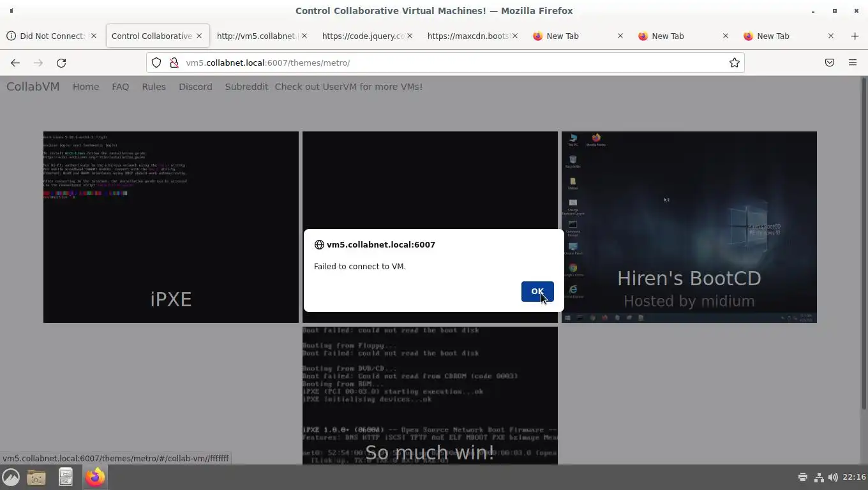868x490 pixels.
Task: Open the file manager folder in taskbar
Action: tap(36, 477)
